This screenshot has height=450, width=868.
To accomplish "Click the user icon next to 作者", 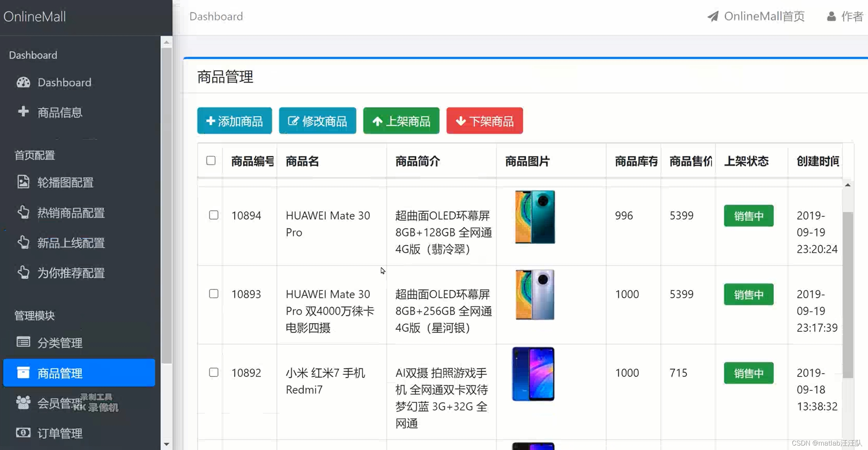I will [831, 17].
